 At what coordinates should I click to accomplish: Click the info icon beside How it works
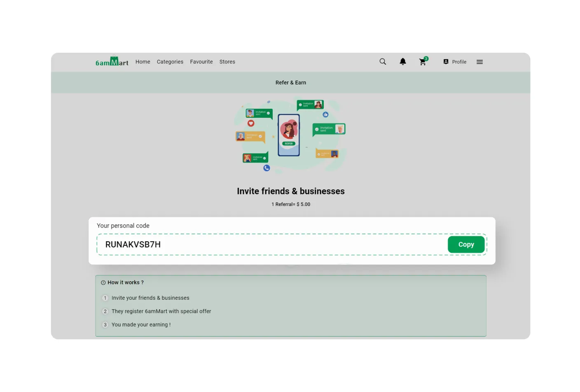pos(103,283)
